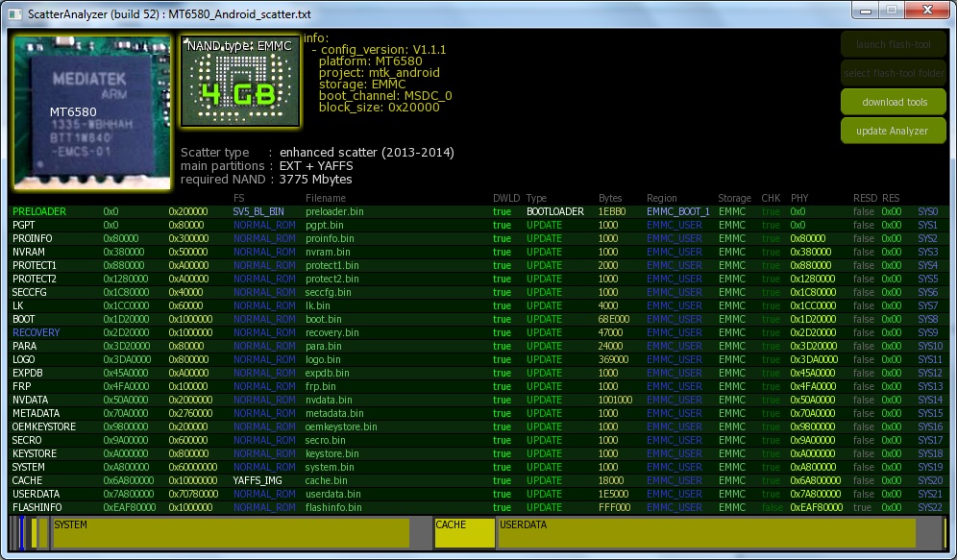
Task: Select the SECCFG partition name
Action: pyautogui.click(x=29, y=292)
